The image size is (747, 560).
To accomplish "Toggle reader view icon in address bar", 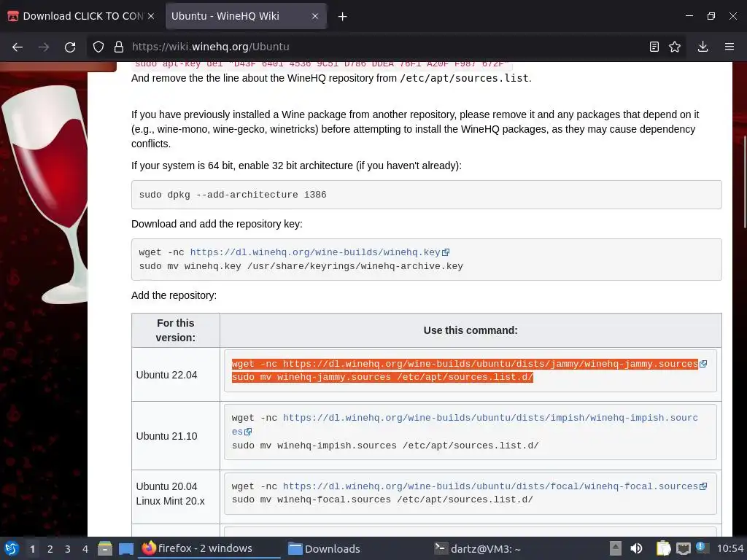I will pos(654,47).
